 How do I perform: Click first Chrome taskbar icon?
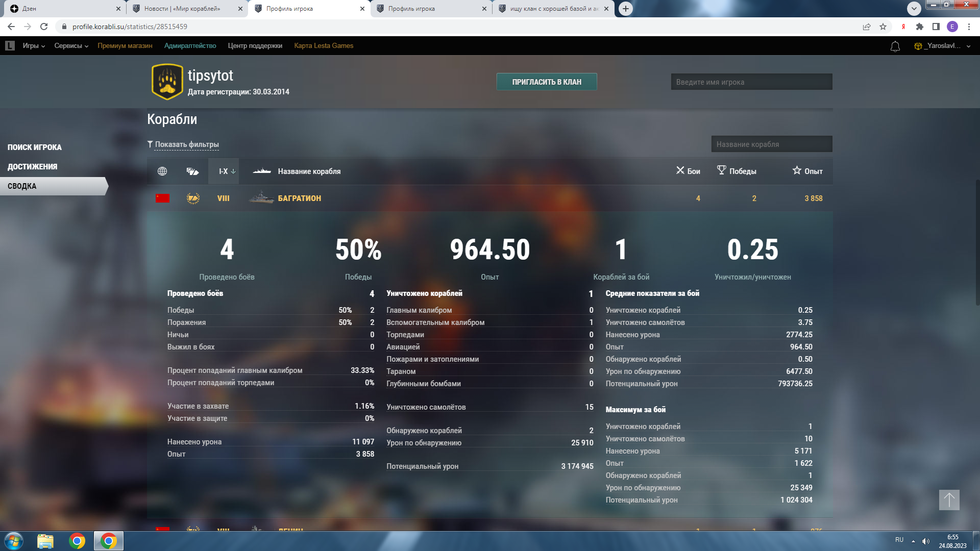coord(77,541)
